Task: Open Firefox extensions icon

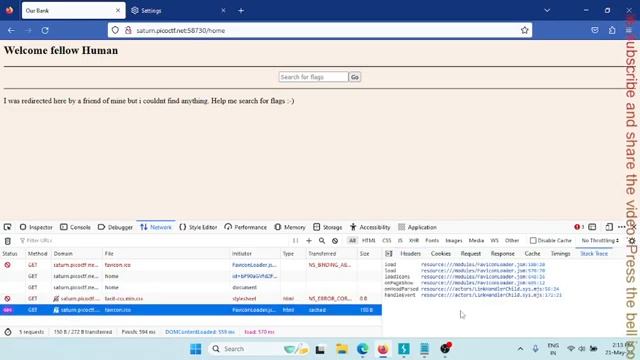Action: (x=612, y=30)
